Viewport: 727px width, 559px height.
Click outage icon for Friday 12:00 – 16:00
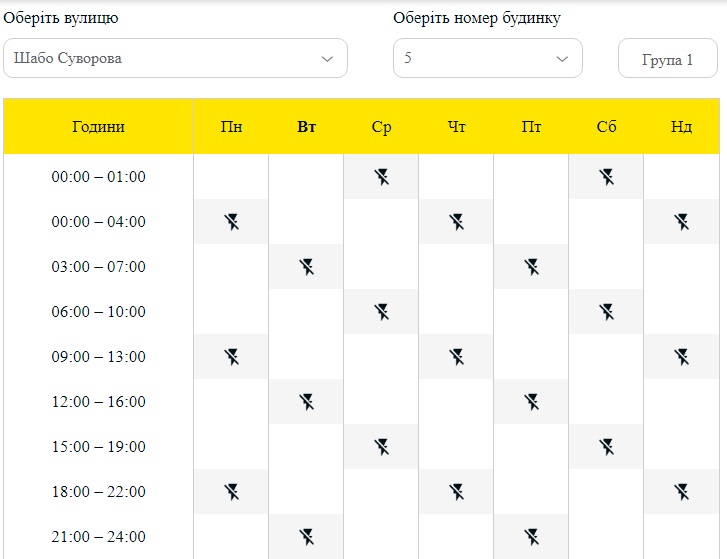coord(532,402)
